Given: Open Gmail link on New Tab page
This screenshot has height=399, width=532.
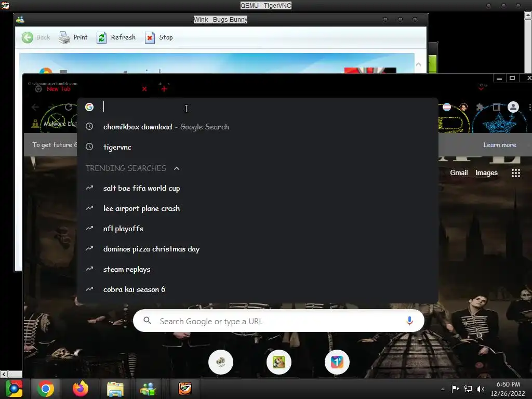Looking at the screenshot, I should click(x=459, y=172).
